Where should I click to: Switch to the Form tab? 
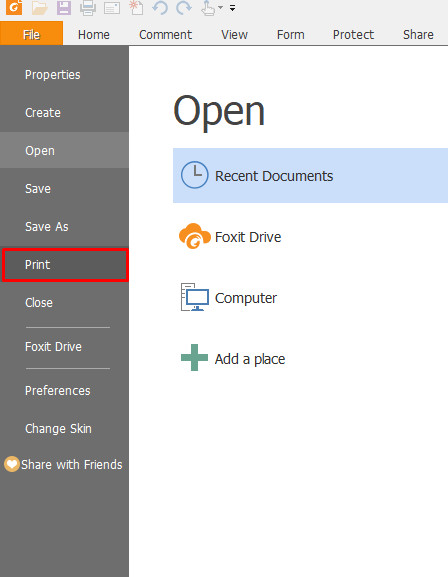(x=290, y=35)
